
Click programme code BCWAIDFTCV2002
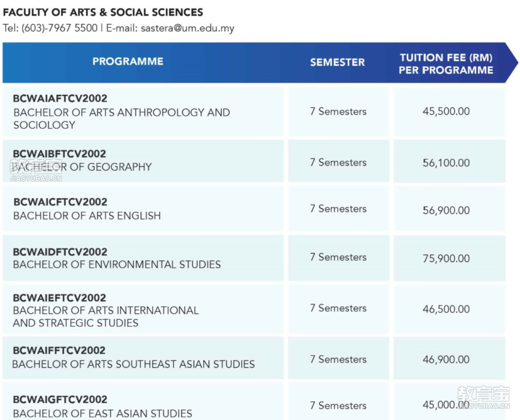[60, 252]
